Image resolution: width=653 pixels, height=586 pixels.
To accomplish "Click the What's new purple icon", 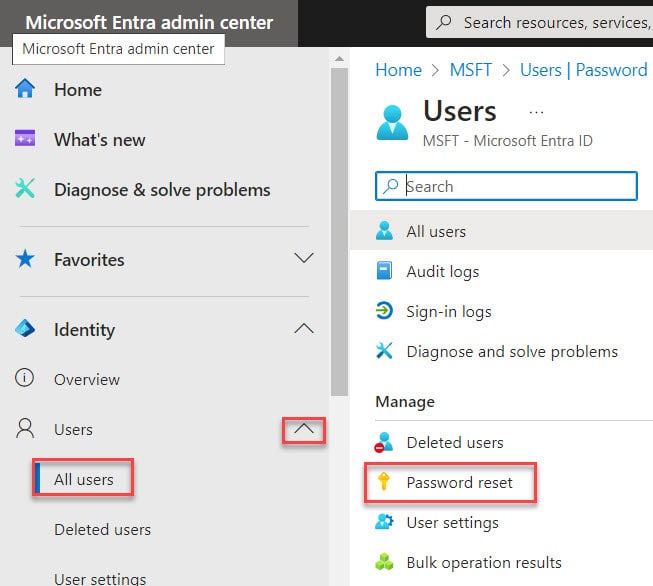I will [x=25, y=138].
